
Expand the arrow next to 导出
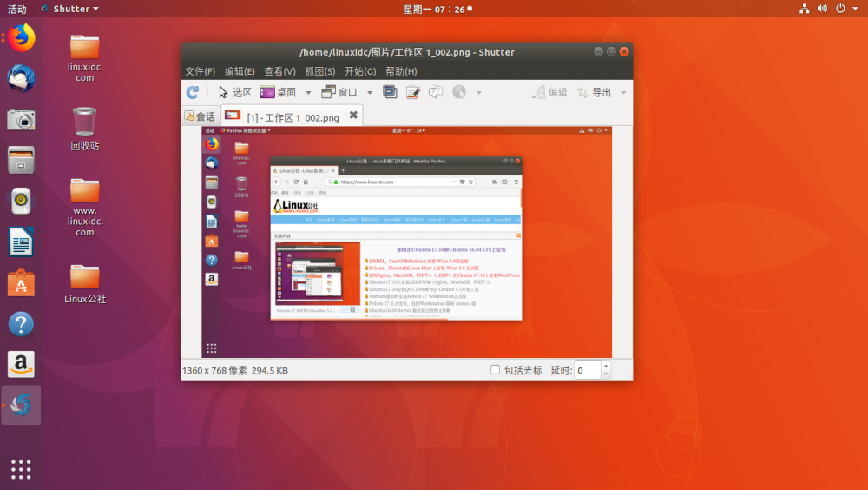624,93
